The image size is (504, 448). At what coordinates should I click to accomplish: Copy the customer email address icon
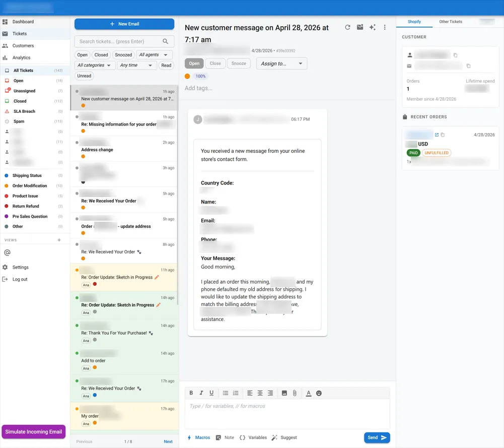coord(468,66)
